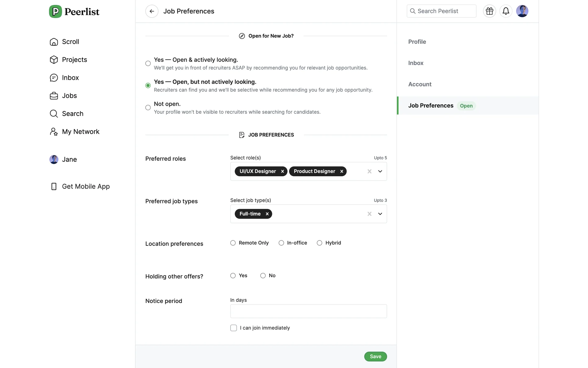This screenshot has height=368, width=588.
Task: Go to My Network page
Action: tap(81, 132)
